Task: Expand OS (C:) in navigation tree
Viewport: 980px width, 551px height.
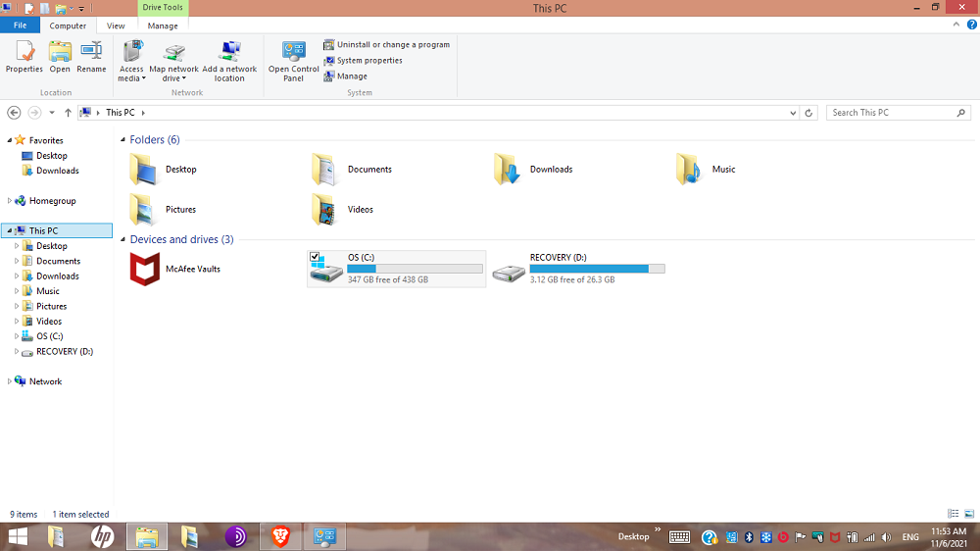Action: point(17,336)
